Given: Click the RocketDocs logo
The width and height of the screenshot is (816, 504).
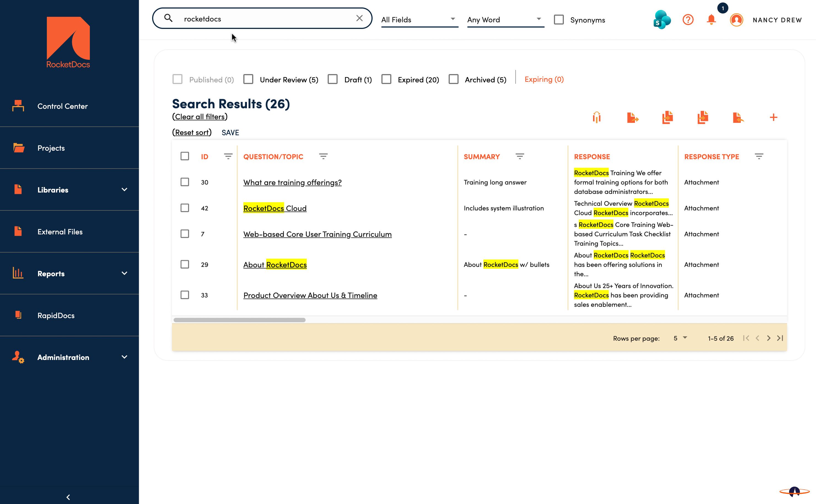Looking at the screenshot, I should (x=68, y=42).
